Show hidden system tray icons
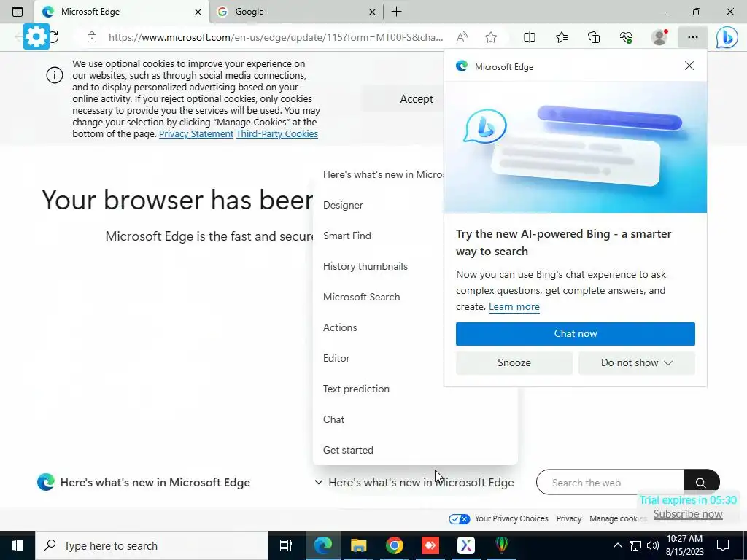747x560 pixels. point(617,545)
